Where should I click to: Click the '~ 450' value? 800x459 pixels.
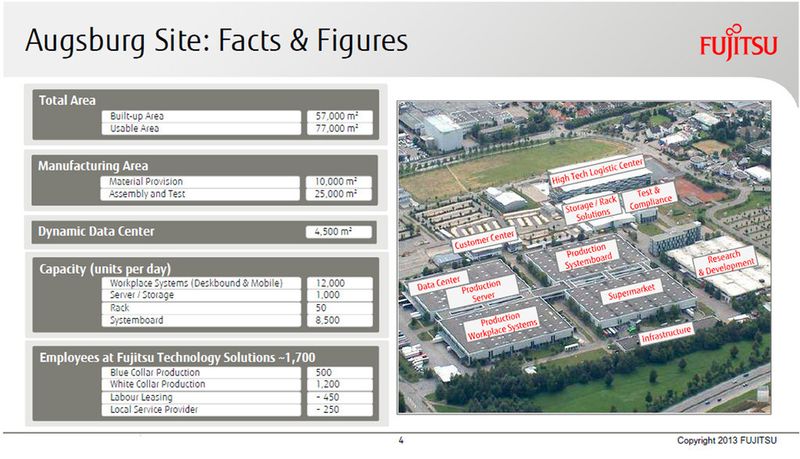[x=328, y=397]
